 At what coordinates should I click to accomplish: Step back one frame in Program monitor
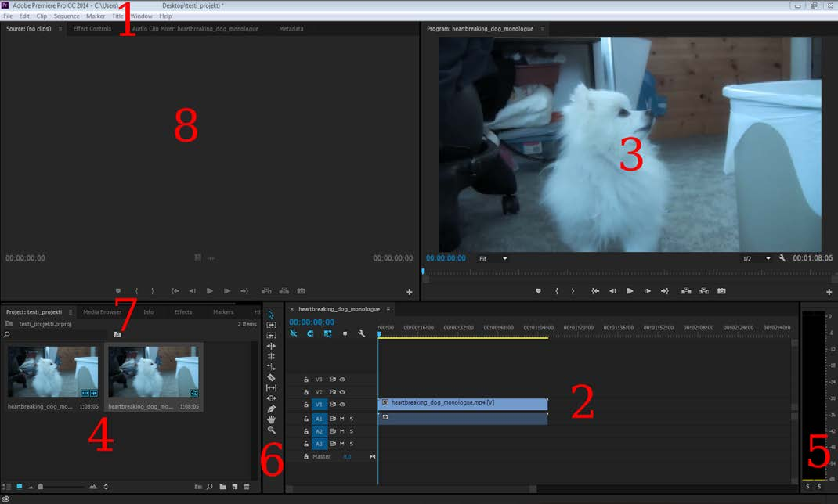coord(612,291)
